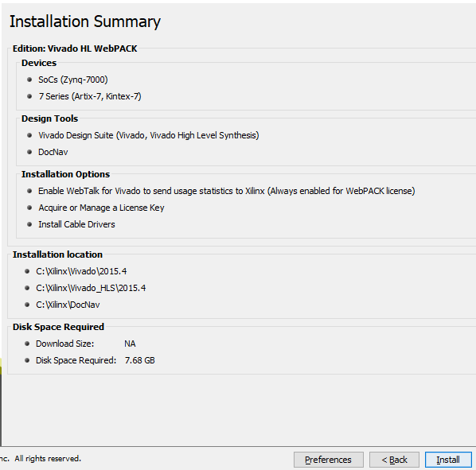Select 'Acquire or Manage a License Key'
This screenshot has width=476, height=470.
(x=101, y=208)
